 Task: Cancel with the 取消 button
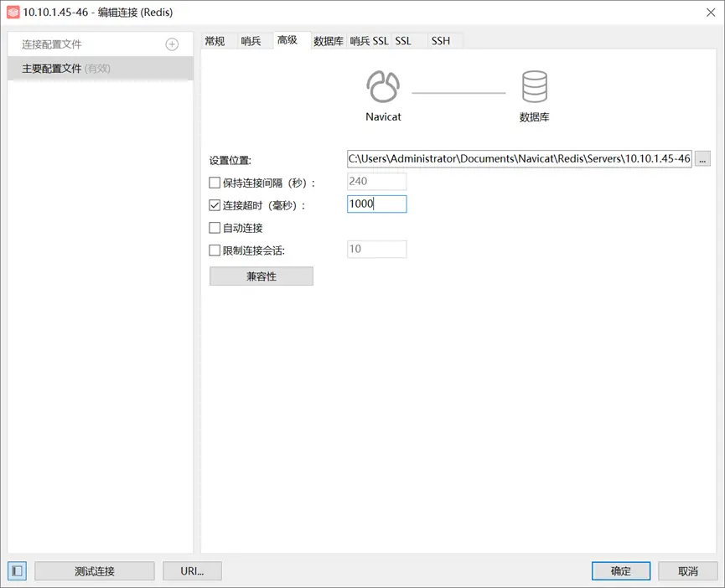click(688, 571)
